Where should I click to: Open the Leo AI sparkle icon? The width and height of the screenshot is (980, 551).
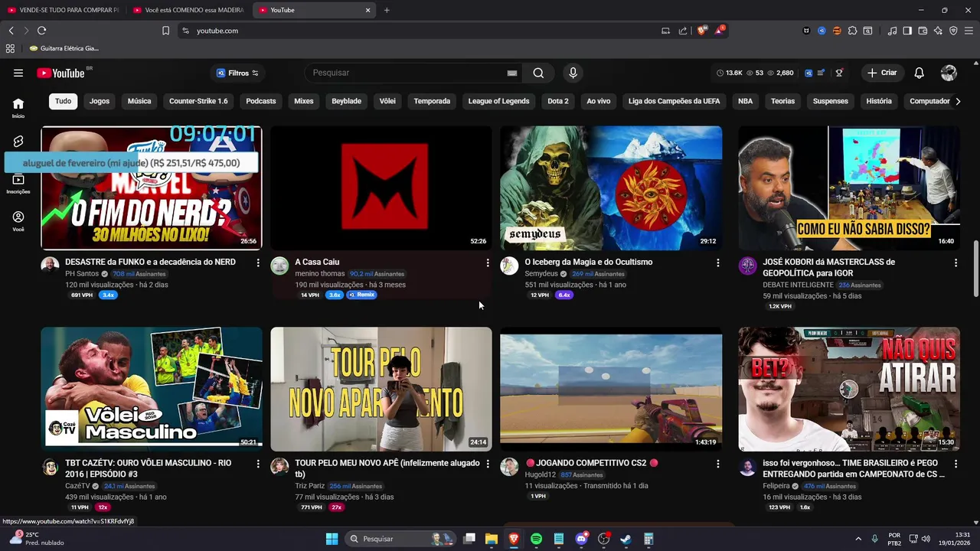coord(938,31)
